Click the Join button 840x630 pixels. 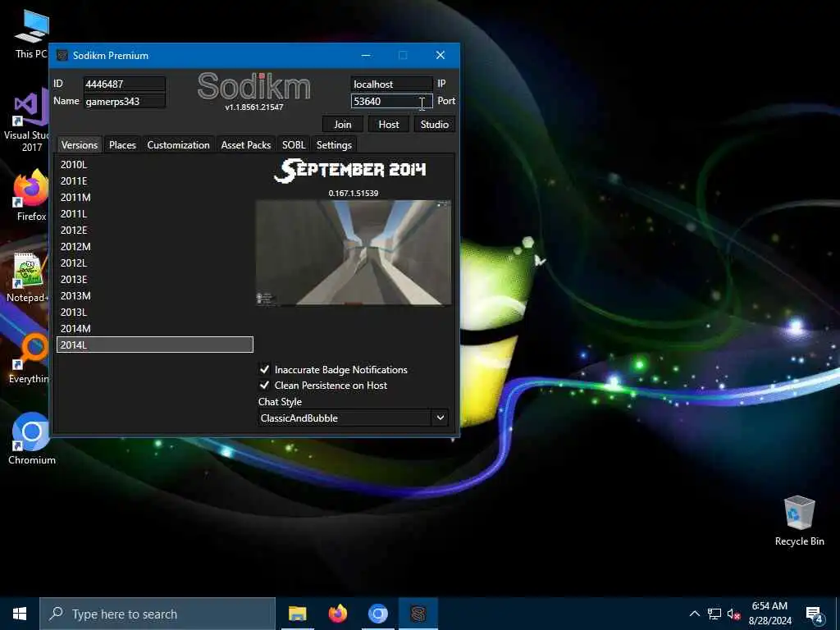343,125
